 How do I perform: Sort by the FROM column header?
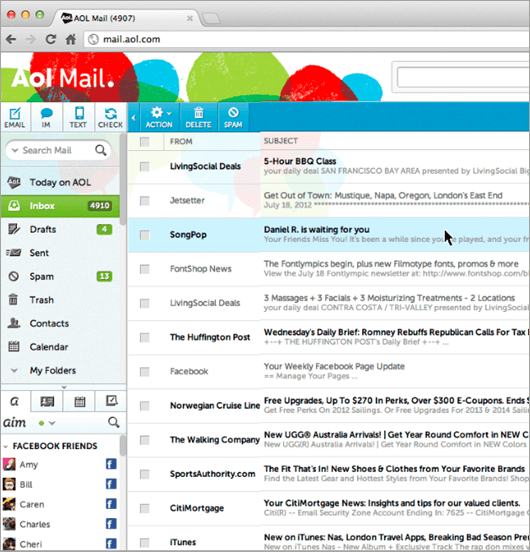point(181,142)
